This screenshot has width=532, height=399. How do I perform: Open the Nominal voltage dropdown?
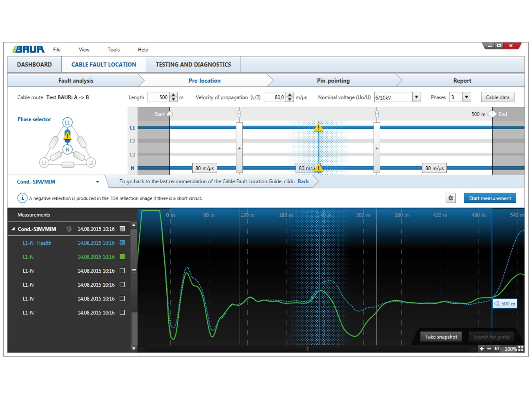click(416, 97)
